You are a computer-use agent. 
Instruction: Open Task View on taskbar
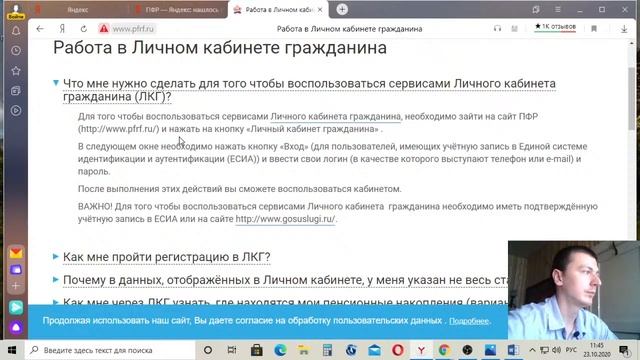coord(232,350)
